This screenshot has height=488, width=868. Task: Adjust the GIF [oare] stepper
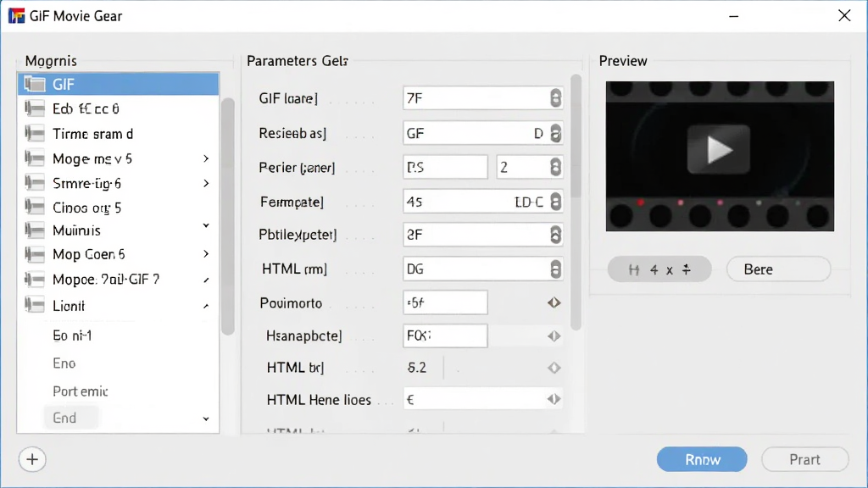555,98
